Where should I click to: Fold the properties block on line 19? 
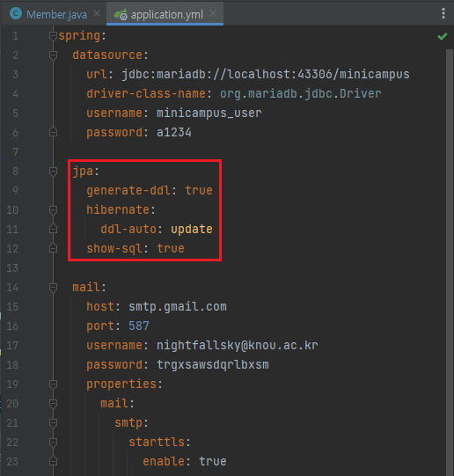click(53, 384)
